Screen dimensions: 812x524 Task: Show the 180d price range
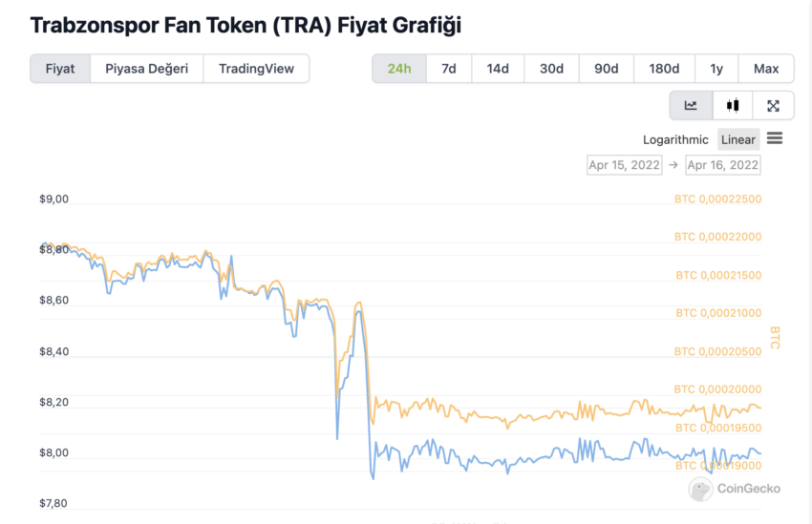click(665, 69)
